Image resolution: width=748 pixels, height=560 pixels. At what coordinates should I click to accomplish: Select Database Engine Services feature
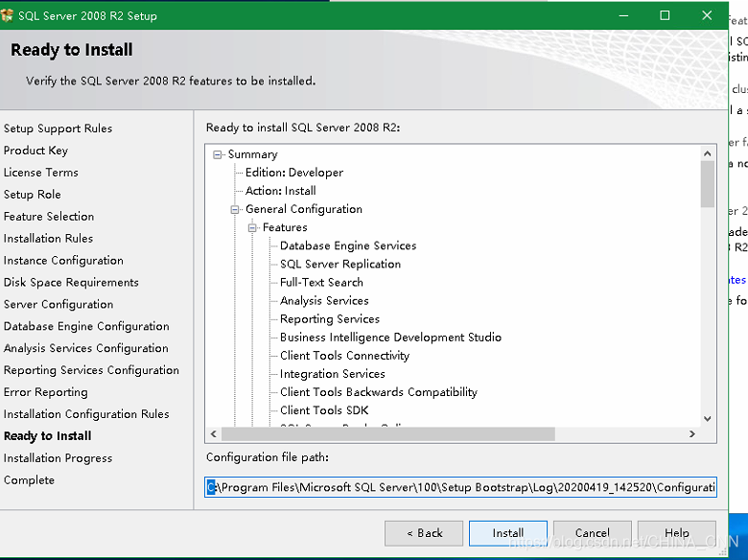348,245
